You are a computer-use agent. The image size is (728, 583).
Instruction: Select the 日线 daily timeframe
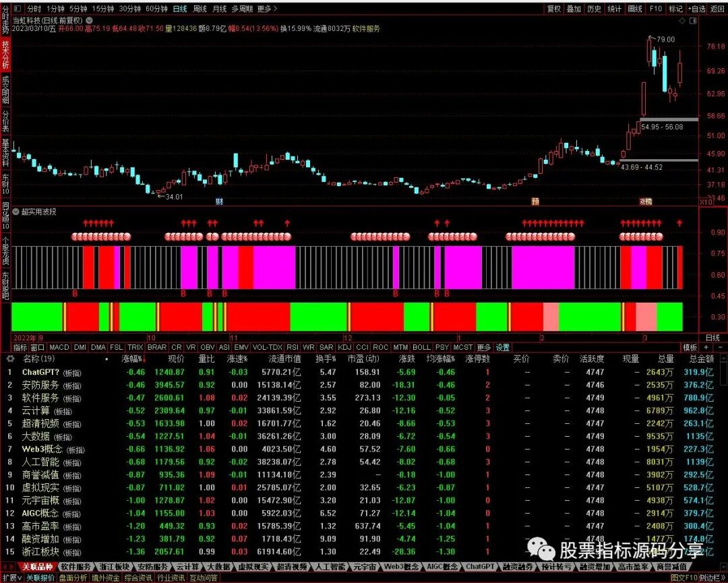click(x=180, y=9)
